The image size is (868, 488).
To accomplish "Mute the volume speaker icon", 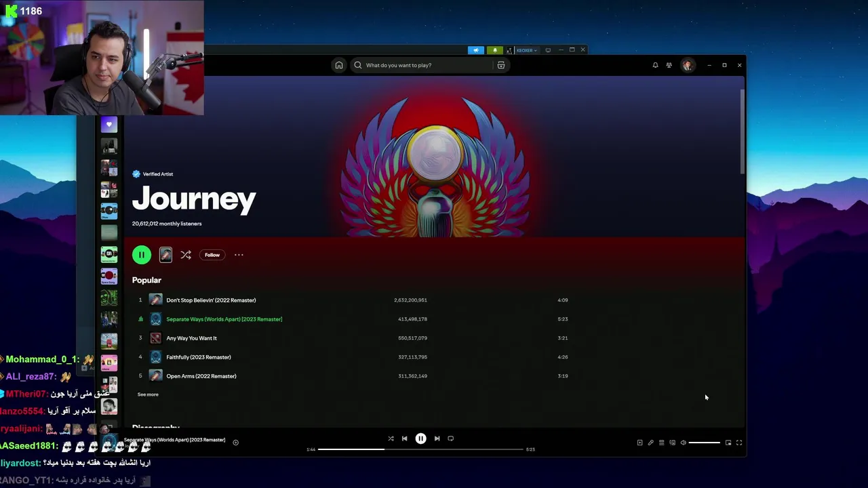I will pos(683,443).
